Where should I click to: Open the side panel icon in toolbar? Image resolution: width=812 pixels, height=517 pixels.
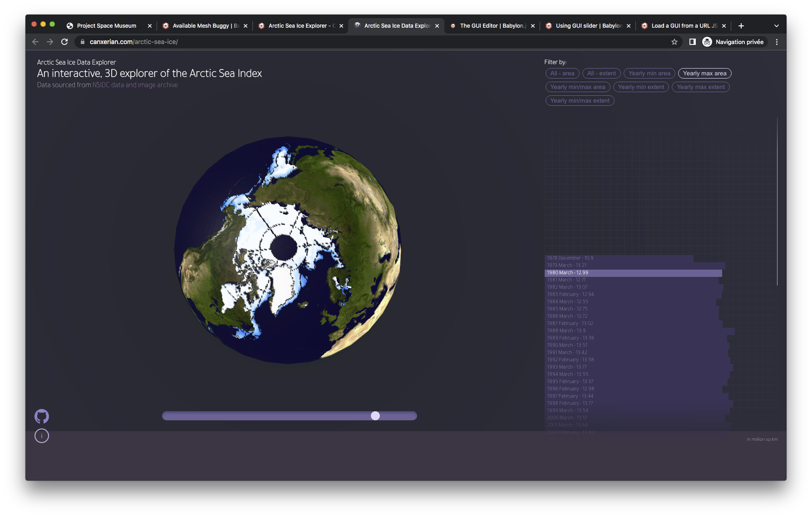[x=693, y=42]
